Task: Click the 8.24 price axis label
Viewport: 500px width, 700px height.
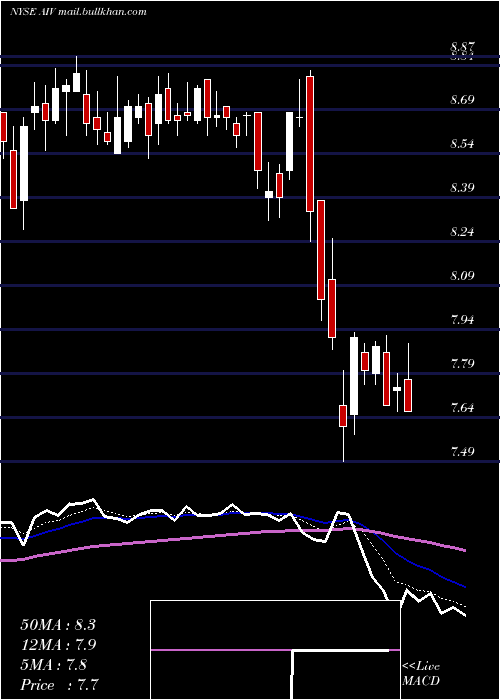Action: pos(462,232)
